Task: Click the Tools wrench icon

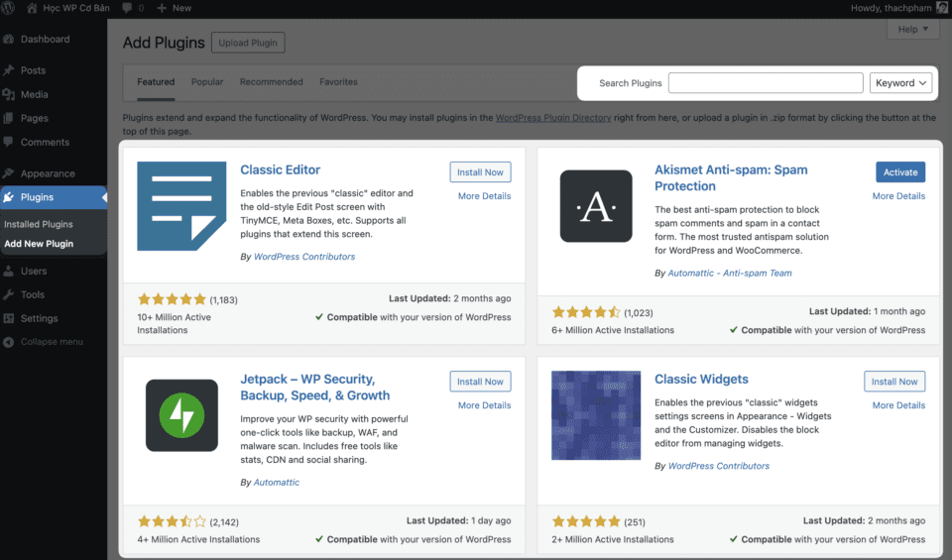Action: click(x=9, y=294)
